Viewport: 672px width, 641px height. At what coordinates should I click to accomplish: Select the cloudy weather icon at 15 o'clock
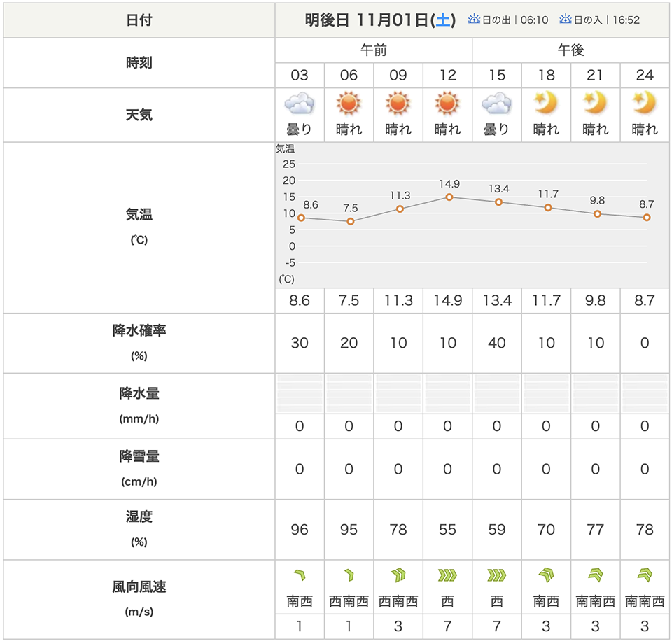(x=496, y=105)
